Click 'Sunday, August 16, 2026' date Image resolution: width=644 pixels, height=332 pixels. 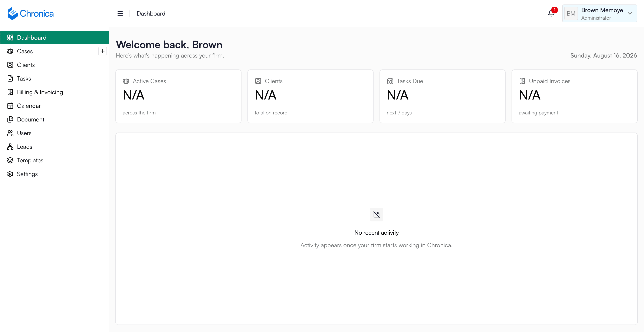pos(604,56)
